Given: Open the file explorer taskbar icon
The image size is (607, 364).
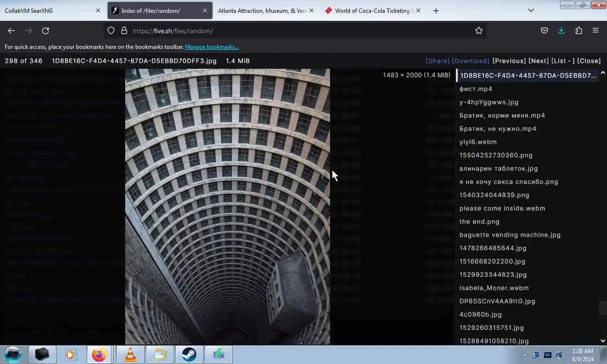Looking at the screenshot, I should pyautogui.click(x=160, y=355).
